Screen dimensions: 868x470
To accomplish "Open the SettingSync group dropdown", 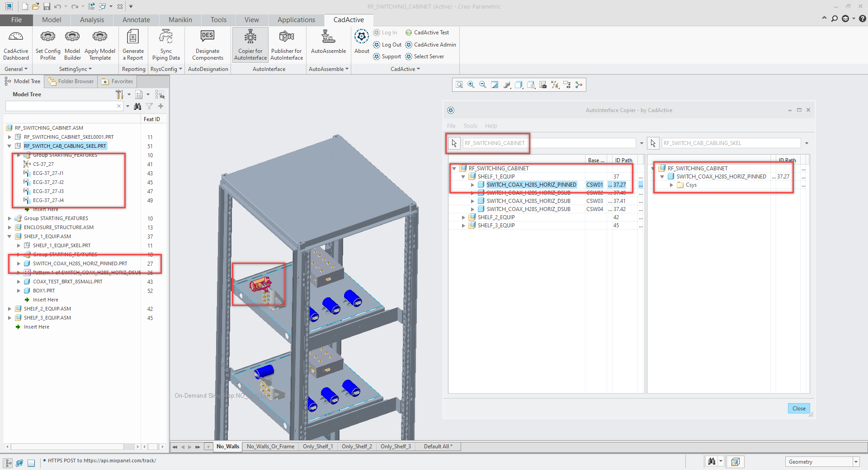I will (75, 69).
